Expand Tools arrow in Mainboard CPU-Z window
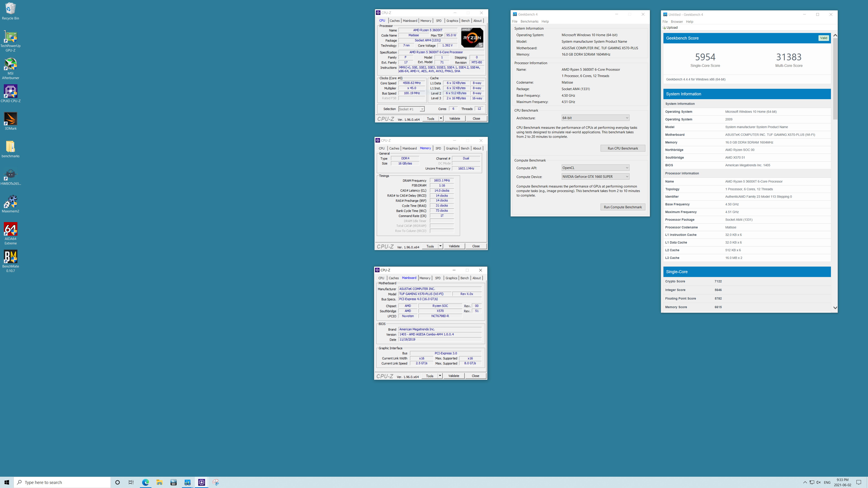The width and height of the screenshot is (868, 488). point(440,376)
